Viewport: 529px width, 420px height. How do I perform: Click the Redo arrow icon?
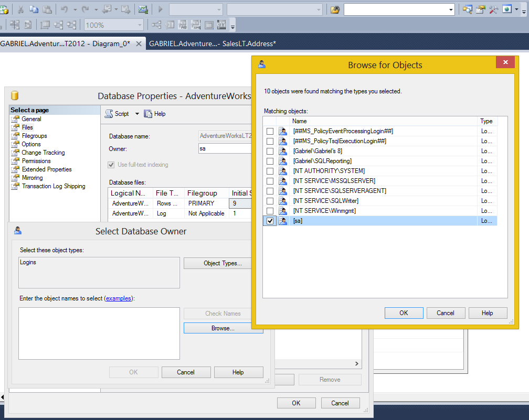(x=86, y=9)
